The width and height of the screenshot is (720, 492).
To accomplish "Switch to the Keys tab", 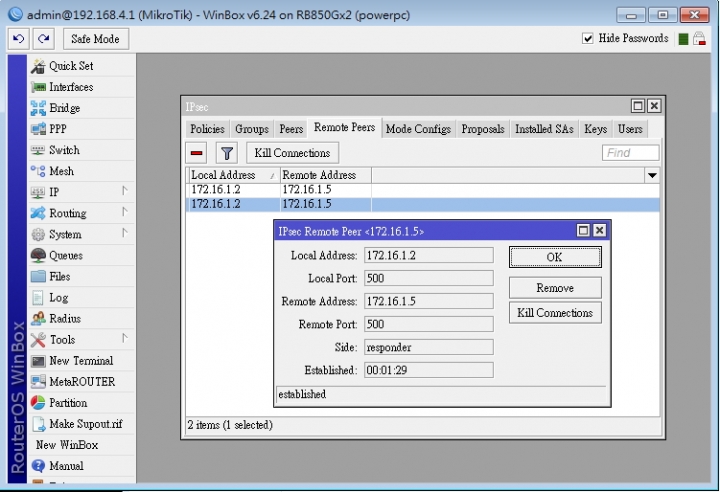I will [x=596, y=129].
